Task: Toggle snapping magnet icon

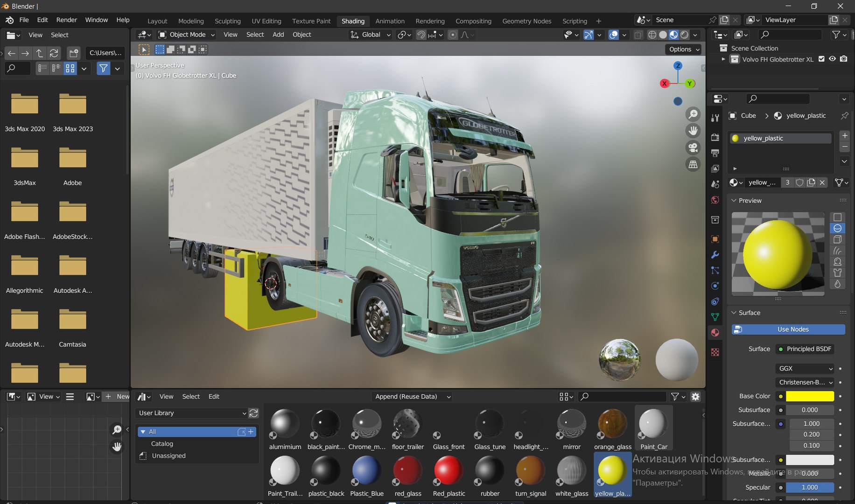Action: pyautogui.click(x=421, y=35)
